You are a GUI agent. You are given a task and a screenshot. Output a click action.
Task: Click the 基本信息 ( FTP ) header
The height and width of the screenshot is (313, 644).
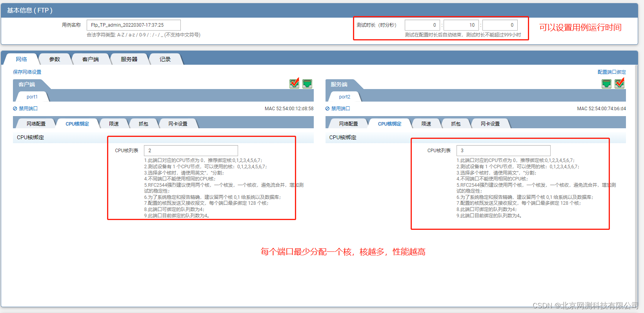(x=30, y=11)
